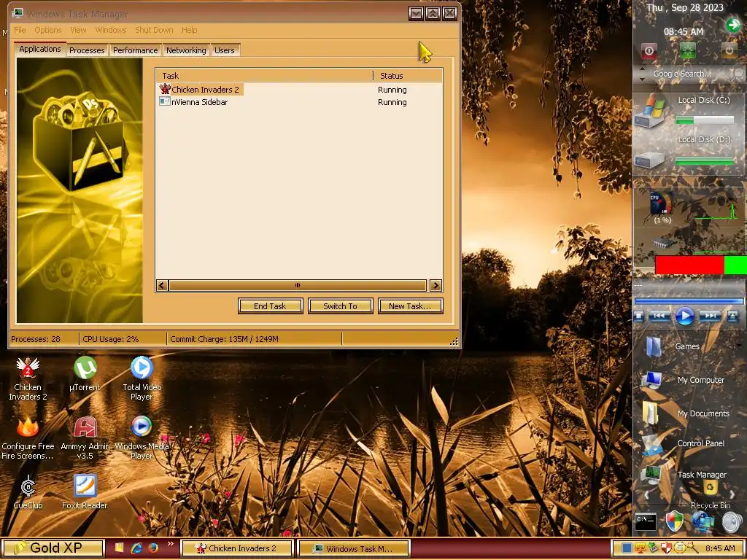This screenshot has width=747, height=560.
Task: Sort by the Status column header
Action: click(x=409, y=76)
